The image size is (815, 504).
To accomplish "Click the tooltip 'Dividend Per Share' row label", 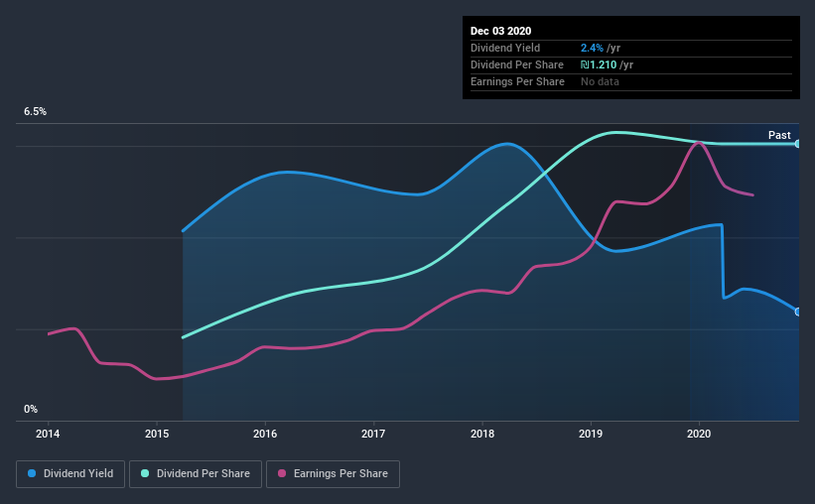I will click(516, 64).
